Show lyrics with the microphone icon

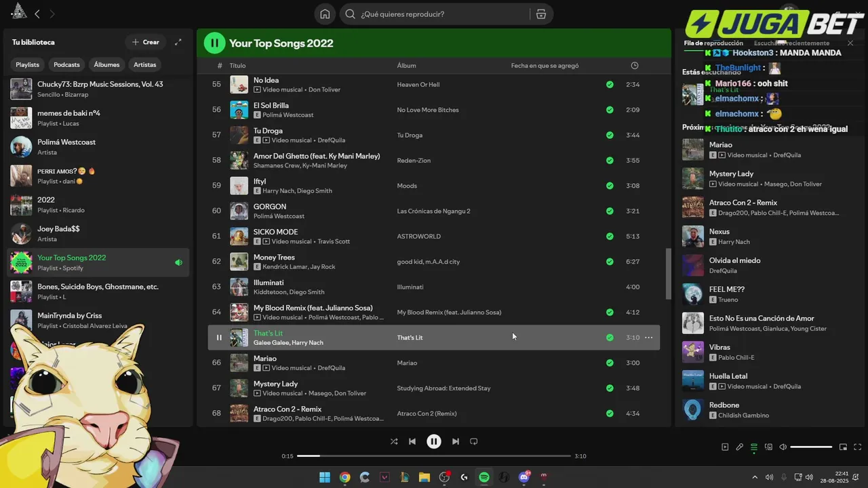coord(740,447)
